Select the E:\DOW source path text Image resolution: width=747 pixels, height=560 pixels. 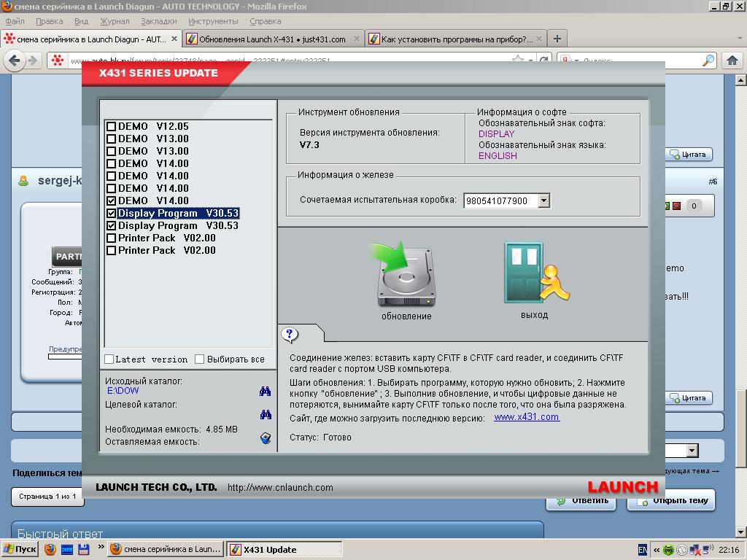coord(123,391)
